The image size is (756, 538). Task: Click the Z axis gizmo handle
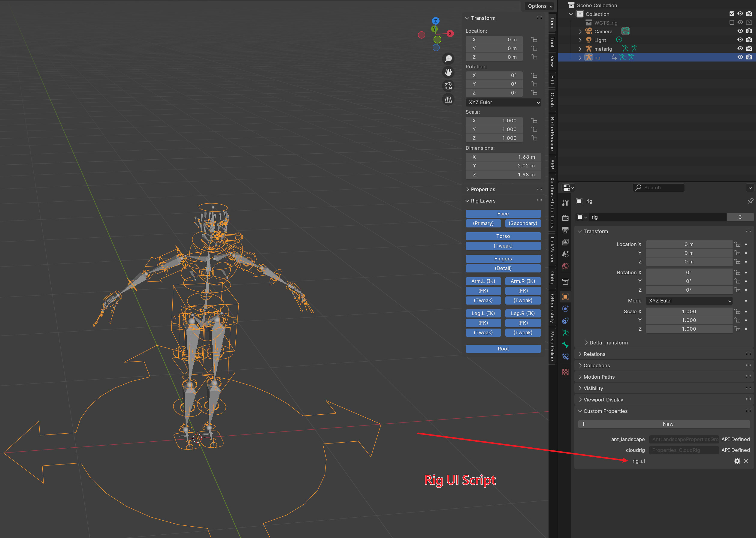(x=436, y=21)
